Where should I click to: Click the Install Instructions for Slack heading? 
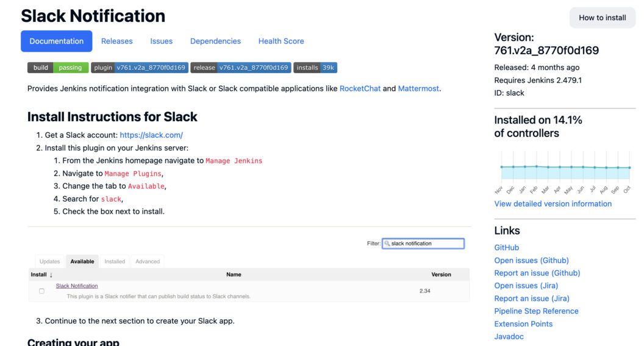point(112,117)
